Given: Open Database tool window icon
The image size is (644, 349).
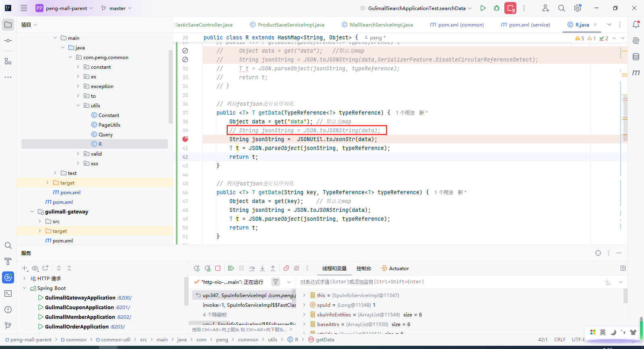Looking at the screenshot, I should 636,57.
